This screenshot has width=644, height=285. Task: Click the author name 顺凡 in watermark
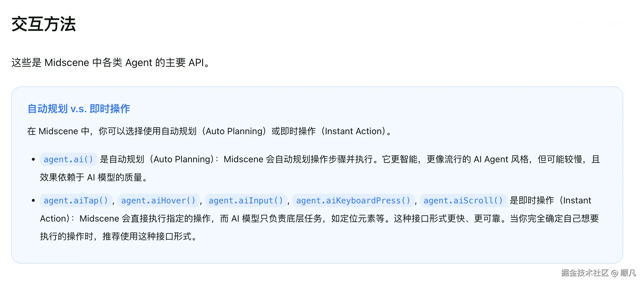(628, 273)
